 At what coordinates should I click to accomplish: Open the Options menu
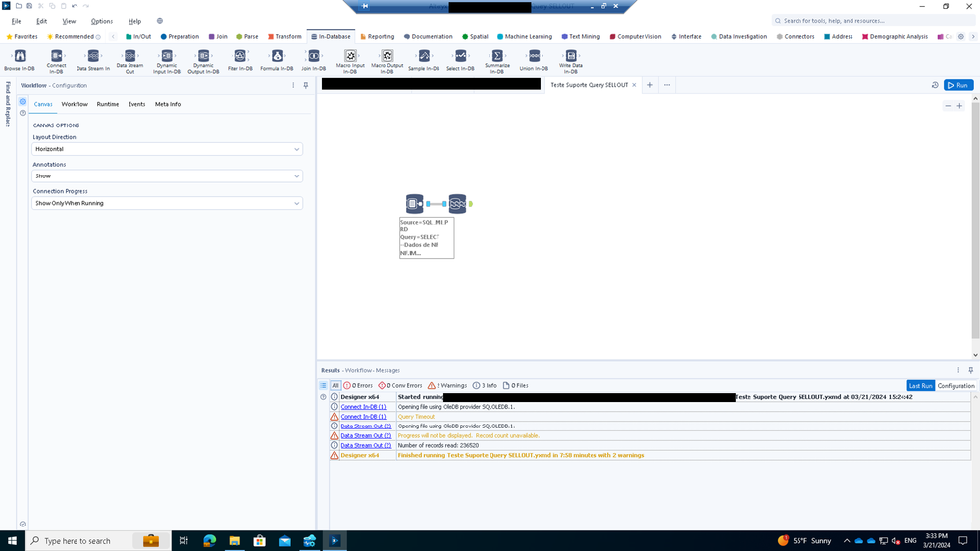tap(102, 21)
